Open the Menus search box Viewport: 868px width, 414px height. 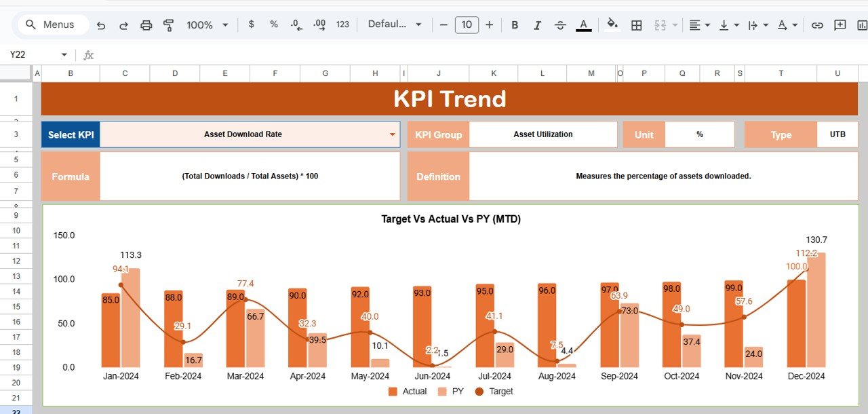tap(52, 24)
